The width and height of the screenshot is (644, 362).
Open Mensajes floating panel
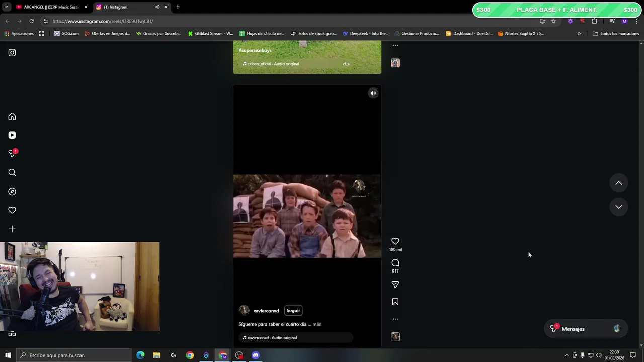point(586,329)
